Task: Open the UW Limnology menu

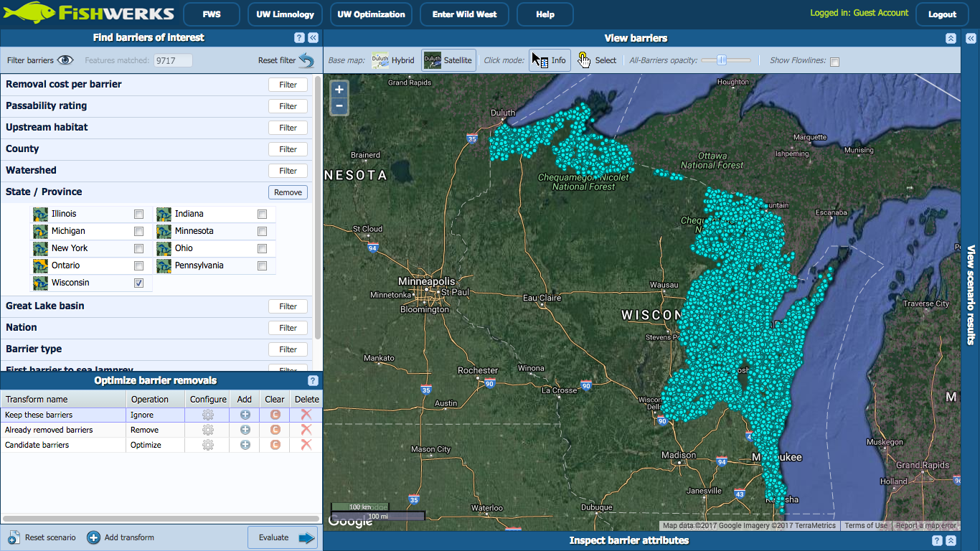Action: pyautogui.click(x=286, y=14)
